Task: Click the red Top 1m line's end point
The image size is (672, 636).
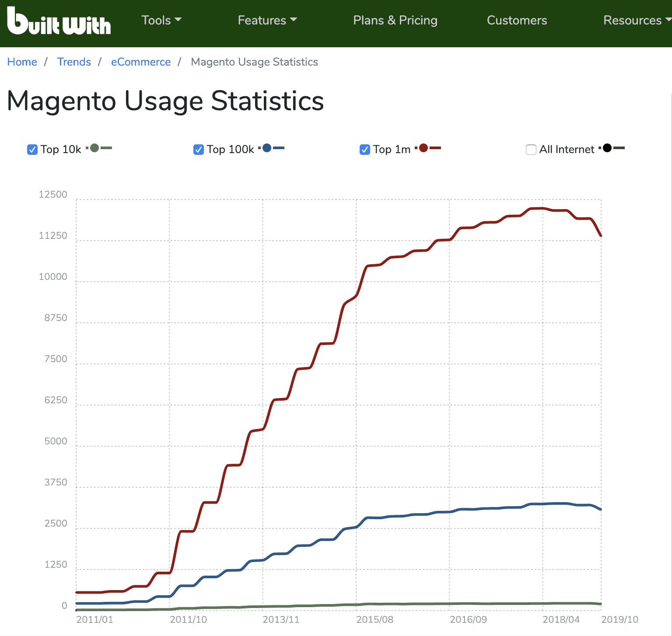Action: tap(601, 236)
